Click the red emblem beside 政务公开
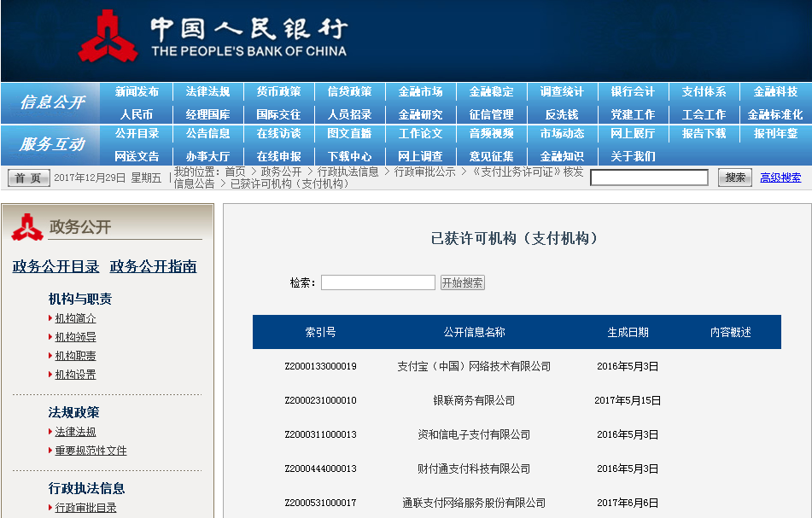Viewport: 812px width, 518px height. tap(27, 227)
